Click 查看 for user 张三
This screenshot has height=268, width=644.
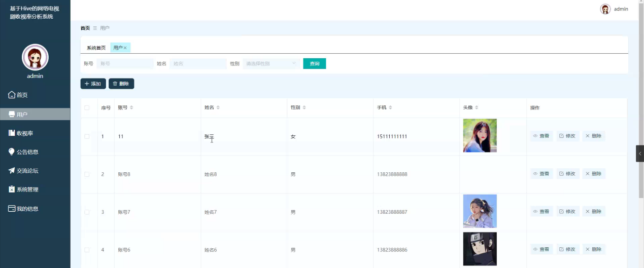[541, 136]
